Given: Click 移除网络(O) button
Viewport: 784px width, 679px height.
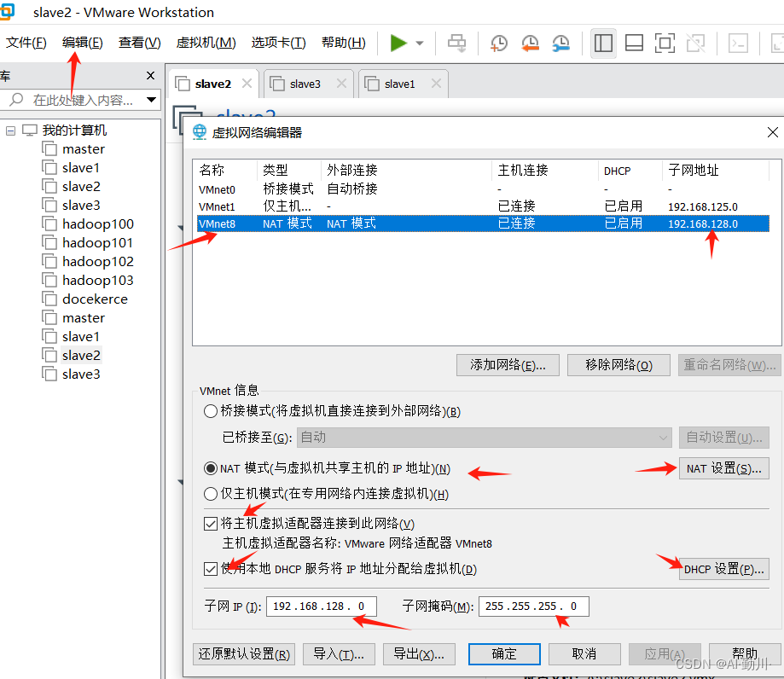Looking at the screenshot, I should click(619, 365).
